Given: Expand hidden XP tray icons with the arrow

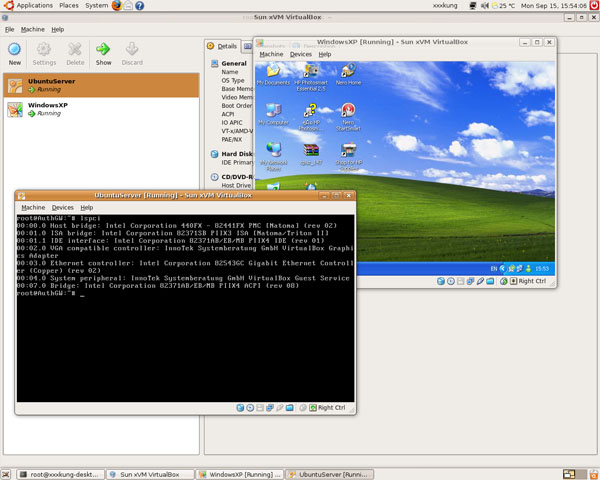Looking at the screenshot, I should pos(502,269).
